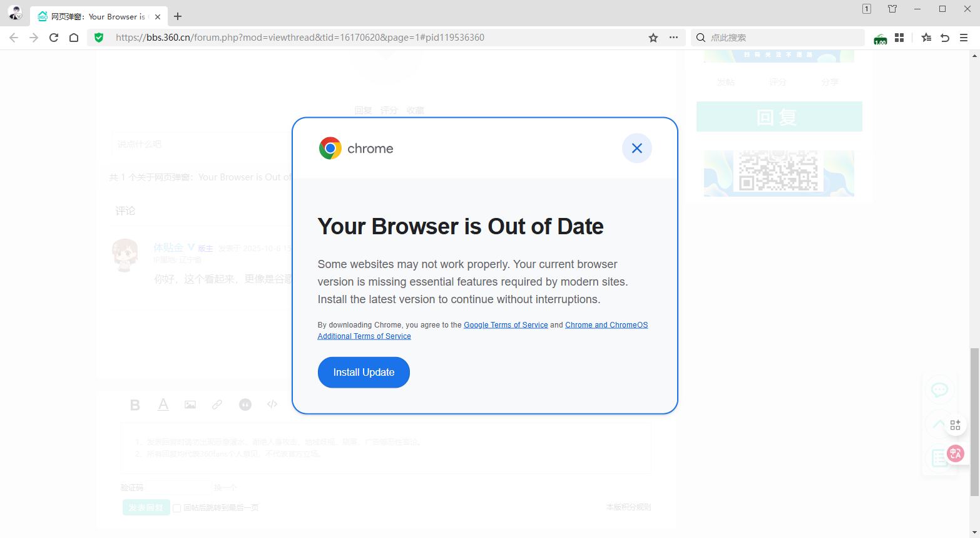The height and width of the screenshot is (538, 980).
Task: Close the Chrome update popup
Action: (636, 148)
